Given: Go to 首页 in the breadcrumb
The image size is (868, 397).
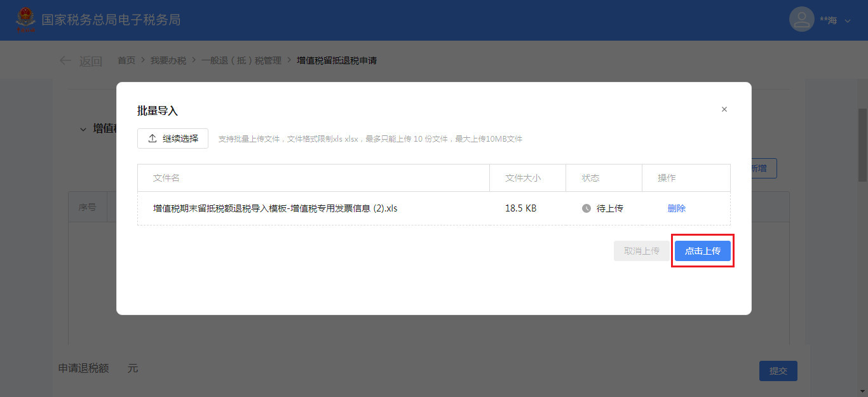Looking at the screenshot, I should coord(126,60).
